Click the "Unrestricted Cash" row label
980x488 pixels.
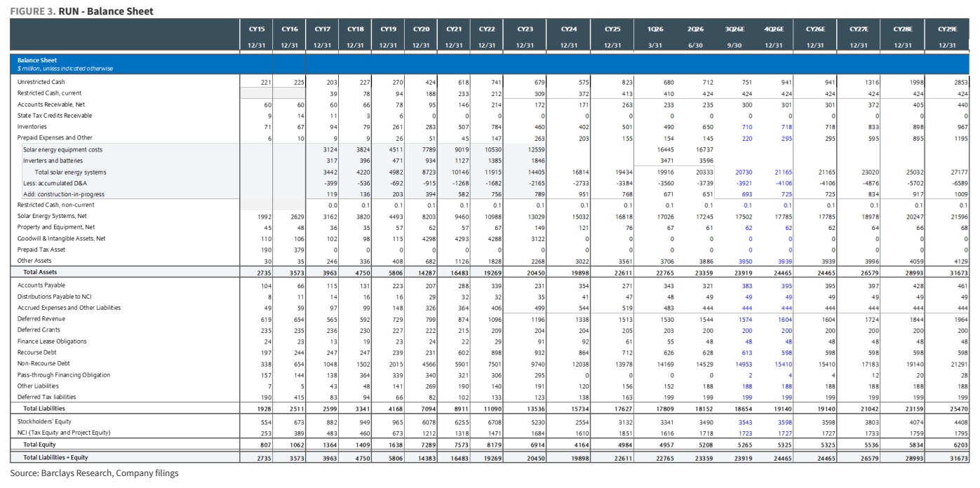coord(41,82)
